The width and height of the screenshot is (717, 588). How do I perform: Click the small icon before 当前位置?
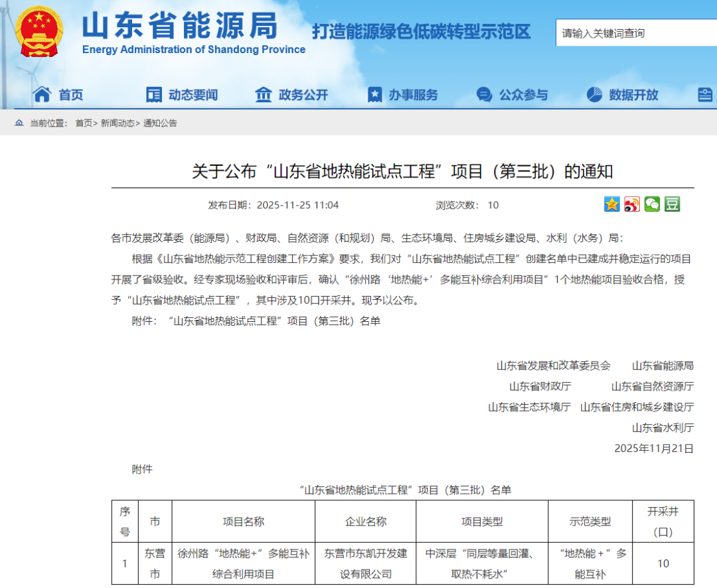tap(19, 123)
